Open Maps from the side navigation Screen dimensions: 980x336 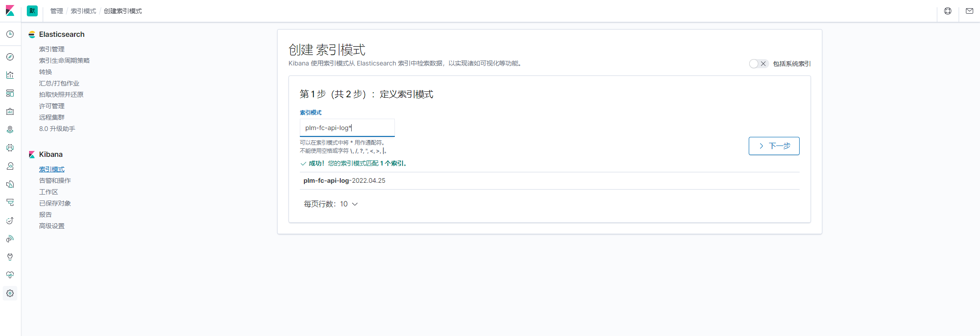(10, 130)
